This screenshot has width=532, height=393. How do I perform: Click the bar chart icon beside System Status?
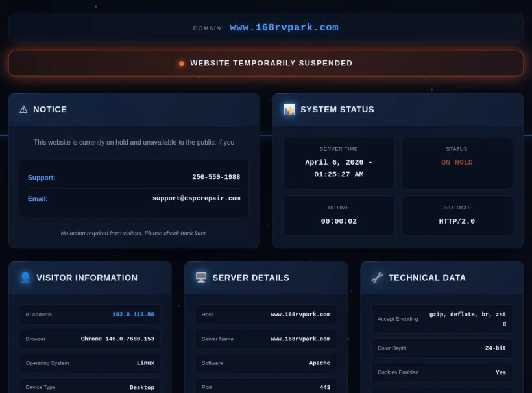pos(289,110)
